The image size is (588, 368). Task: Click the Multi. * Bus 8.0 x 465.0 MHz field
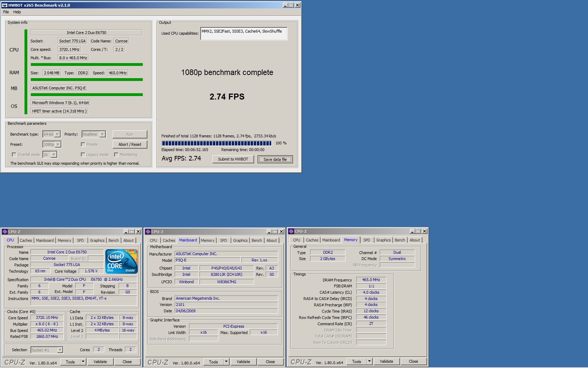[73, 58]
